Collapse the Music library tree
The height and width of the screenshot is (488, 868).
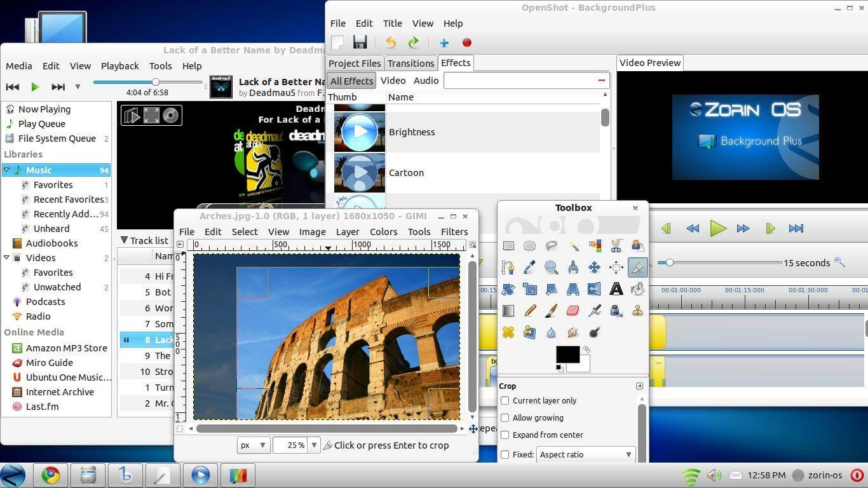[x=6, y=170]
